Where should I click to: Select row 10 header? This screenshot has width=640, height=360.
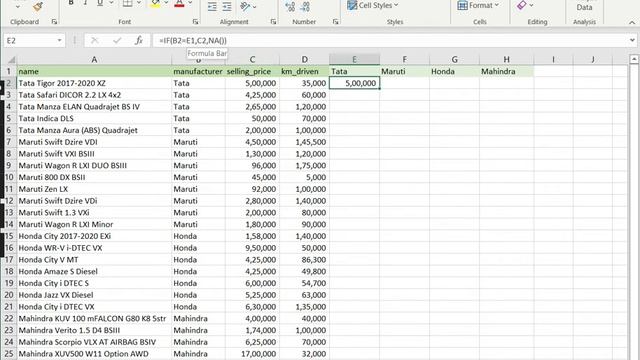tap(9, 177)
